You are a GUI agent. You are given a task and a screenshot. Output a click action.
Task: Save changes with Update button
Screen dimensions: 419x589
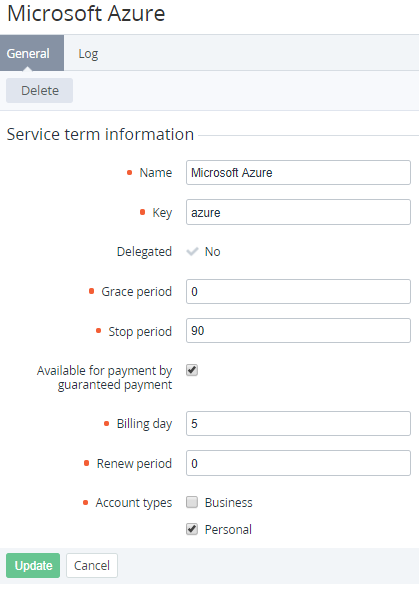[33, 565]
